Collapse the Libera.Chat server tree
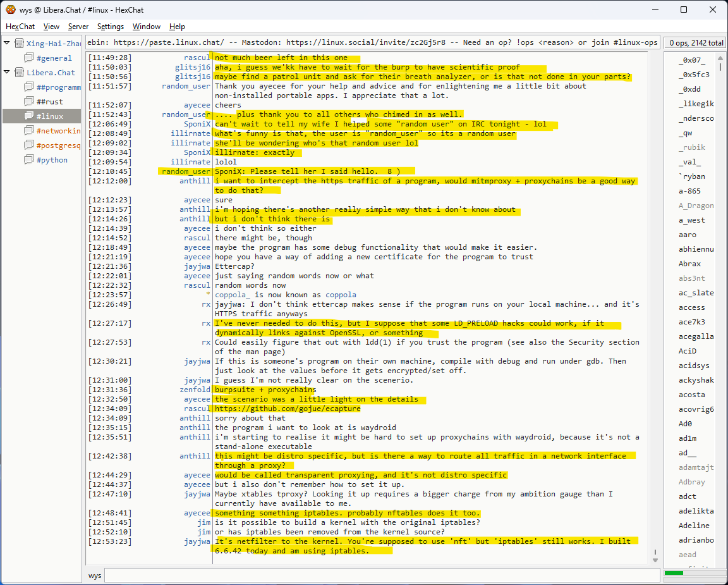728x585 pixels. 7,73
